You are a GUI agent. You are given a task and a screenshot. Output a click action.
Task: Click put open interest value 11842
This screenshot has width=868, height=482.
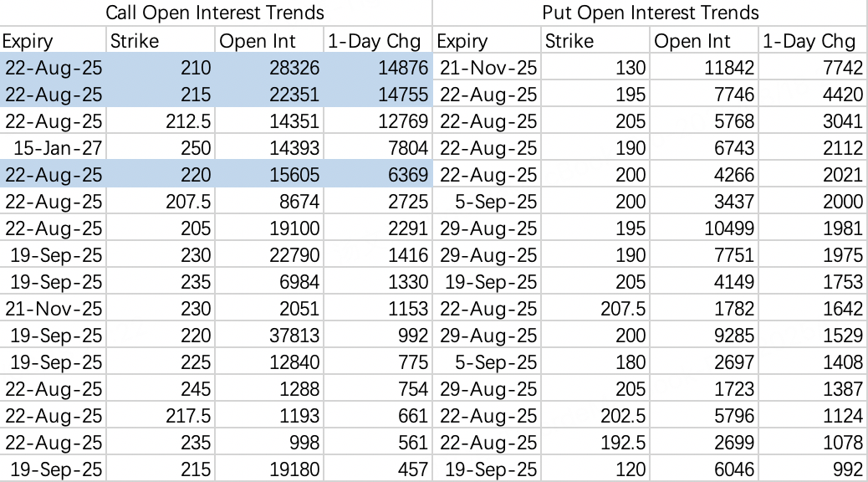[704, 67]
